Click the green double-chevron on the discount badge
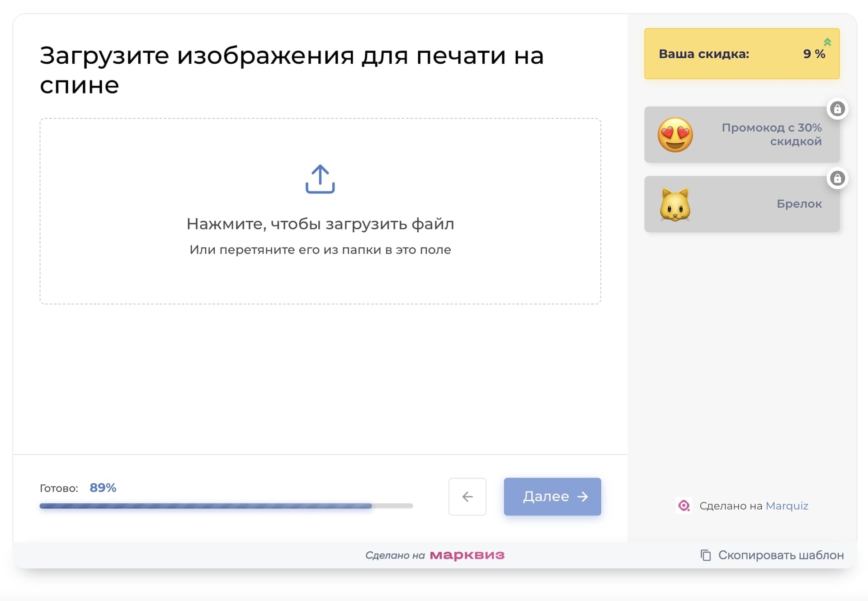The image size is (868, 601). 828,42
